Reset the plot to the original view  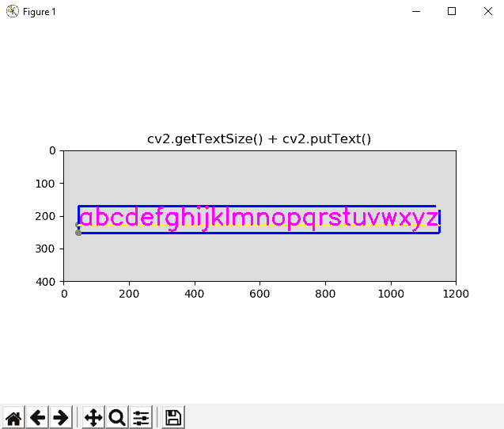13,417
